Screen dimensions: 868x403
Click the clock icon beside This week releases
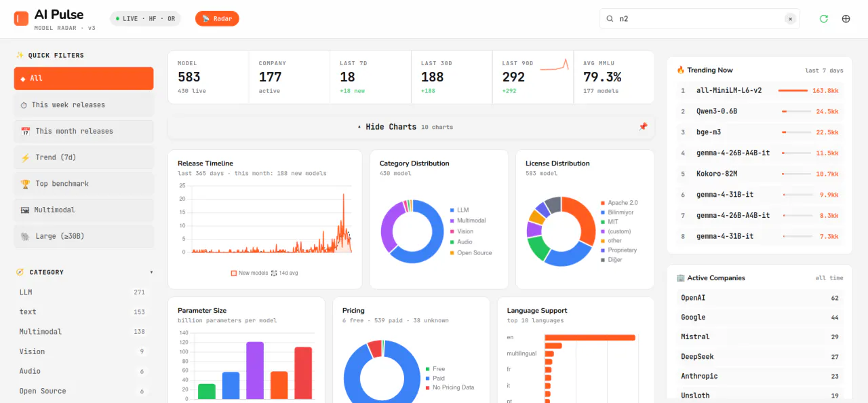(x=24, y=105)
